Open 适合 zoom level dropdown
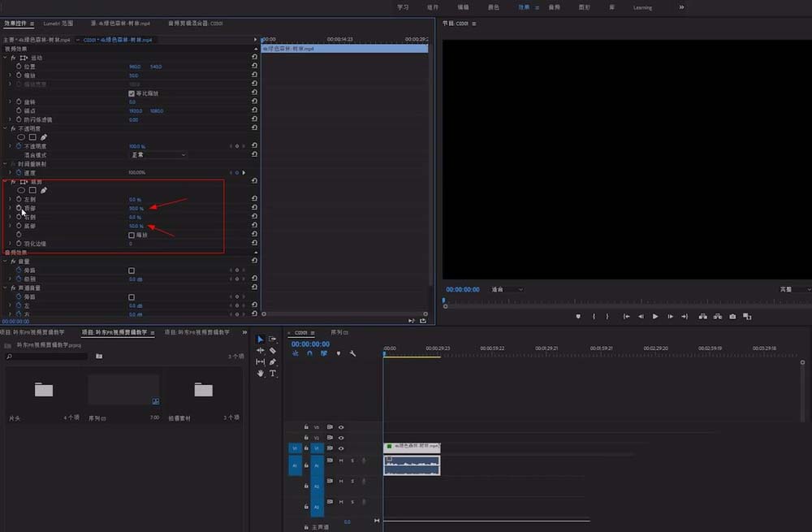 tap(507, 290)
